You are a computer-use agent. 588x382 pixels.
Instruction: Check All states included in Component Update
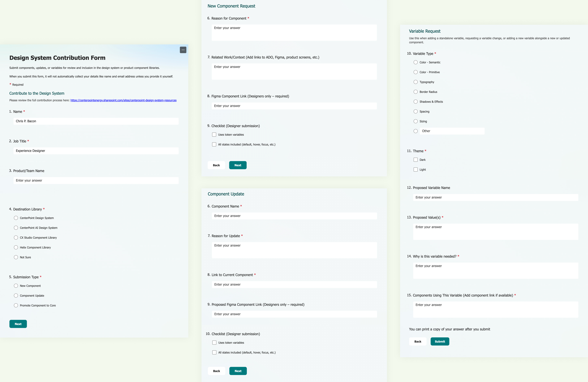[214, 353]
